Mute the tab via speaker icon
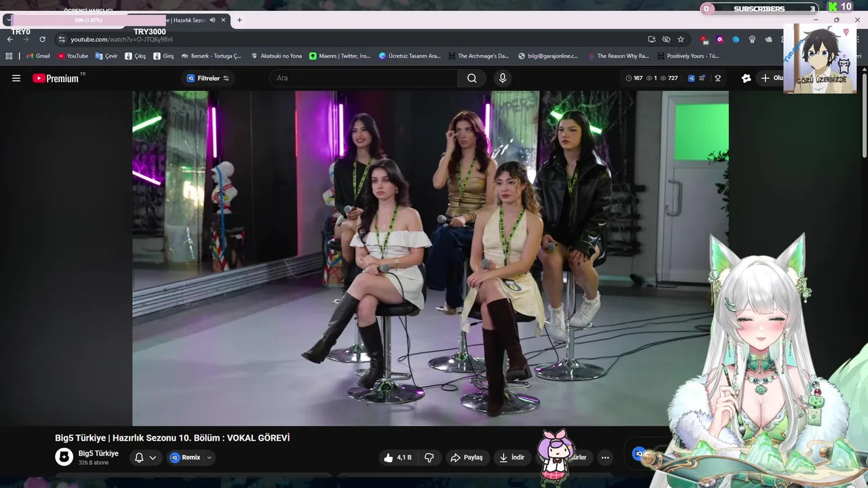This screenshot has height=488, width=868. pyautogui.click(x=212, y=20)
